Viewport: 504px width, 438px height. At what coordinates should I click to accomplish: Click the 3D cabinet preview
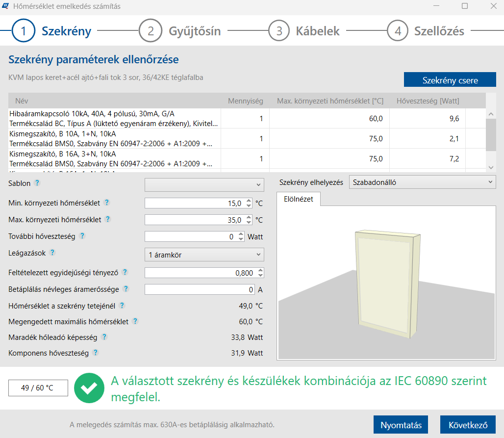[386, 283]
